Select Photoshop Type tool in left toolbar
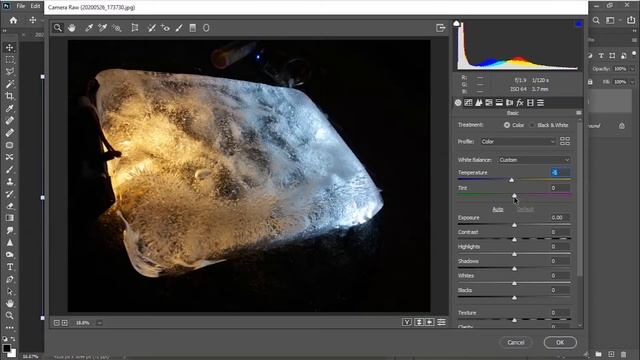This screenshot has height=360, width=640. tap(9, 267)
